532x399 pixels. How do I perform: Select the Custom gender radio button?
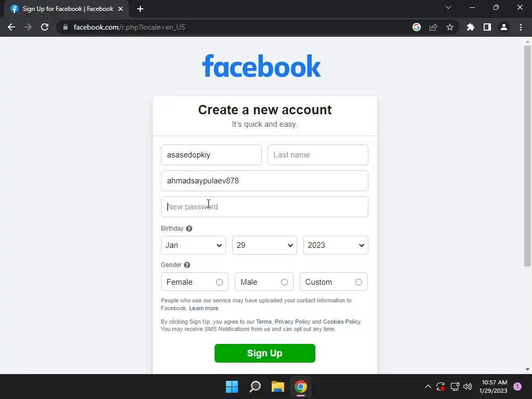click(358, 282)
